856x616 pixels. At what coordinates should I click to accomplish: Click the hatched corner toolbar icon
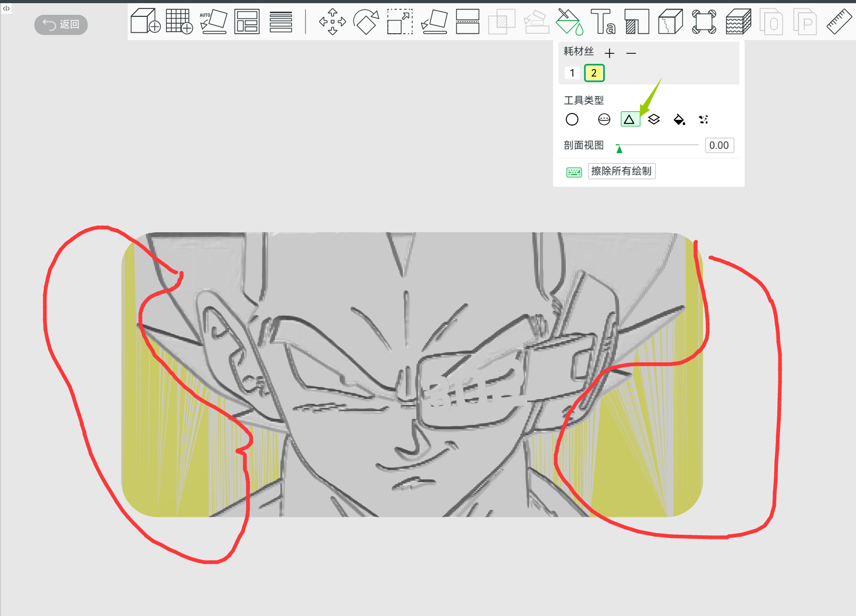pyautogui.click(x=636, y=22)
